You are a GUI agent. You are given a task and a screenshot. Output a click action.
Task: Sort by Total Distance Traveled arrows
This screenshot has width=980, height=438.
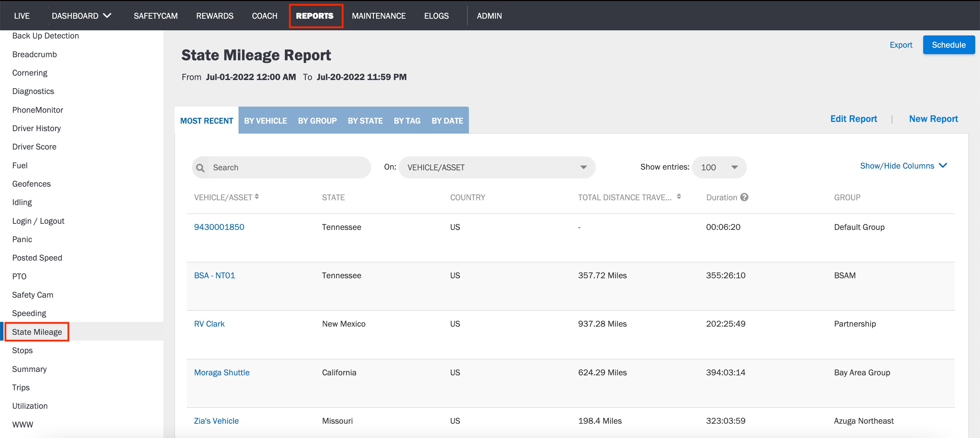coord(679,197)
